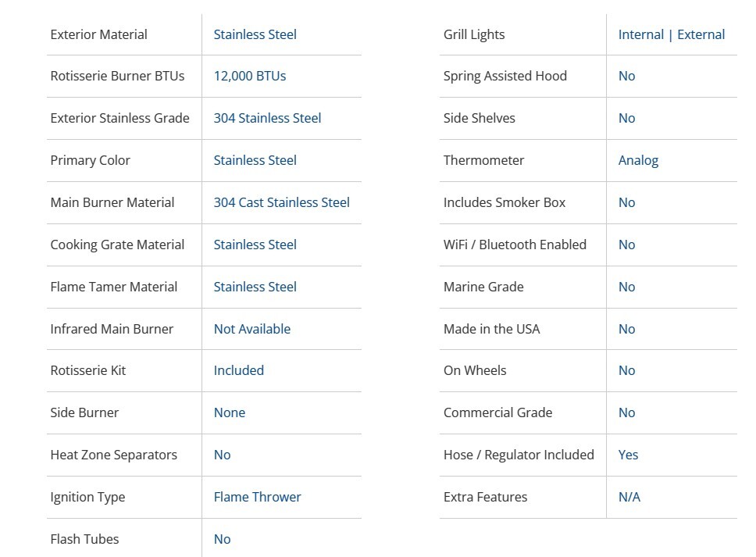Open the Flame Thrower ignition type link
Screen dimensions: 756x557
(x=257, y=497)
